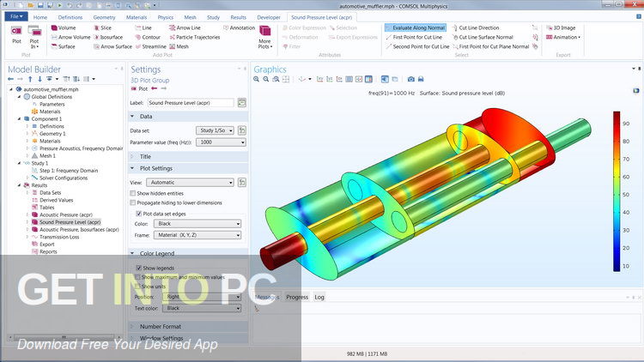The height and width of the screenshot is (362, 644).
Task: Add an Arrow Surface plot
Action: tap(113, 47)
